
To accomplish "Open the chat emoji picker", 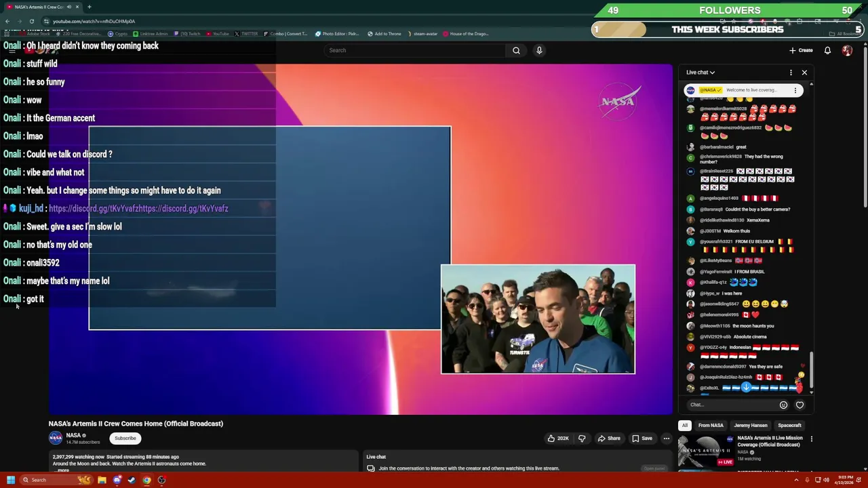I will [x=783, y=405].
